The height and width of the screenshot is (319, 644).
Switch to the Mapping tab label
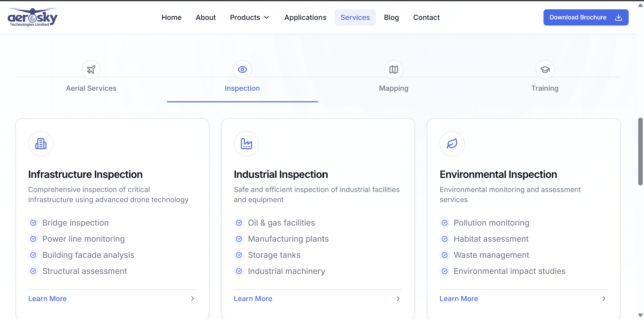[x=393, y=88]
